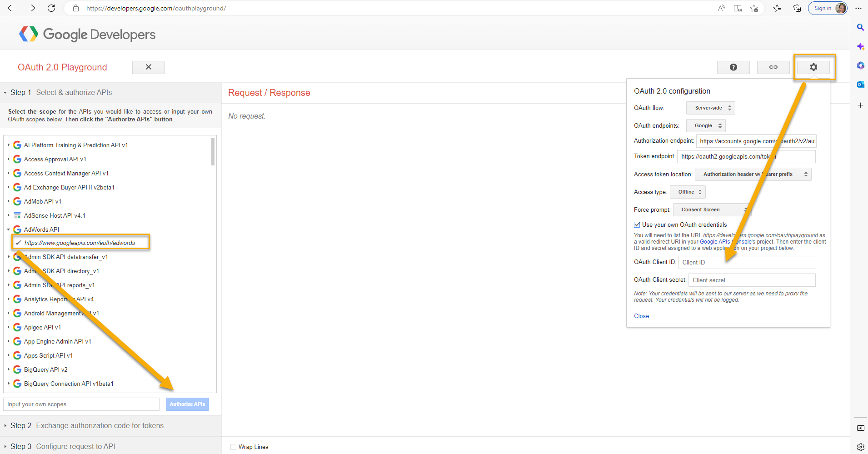Click the Edge sidebar search icon
The width and height of the screenshot is (868, 454).
[x=860, y=28]
